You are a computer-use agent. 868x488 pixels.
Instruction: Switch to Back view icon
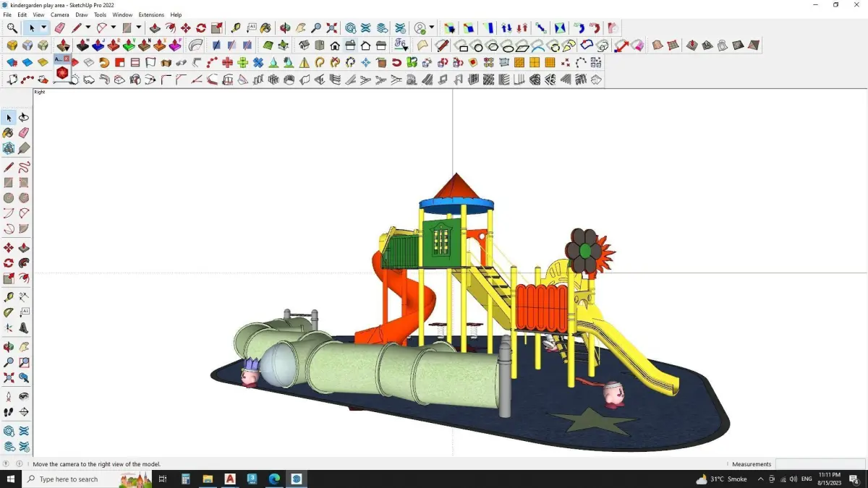(x=365, y=46)
